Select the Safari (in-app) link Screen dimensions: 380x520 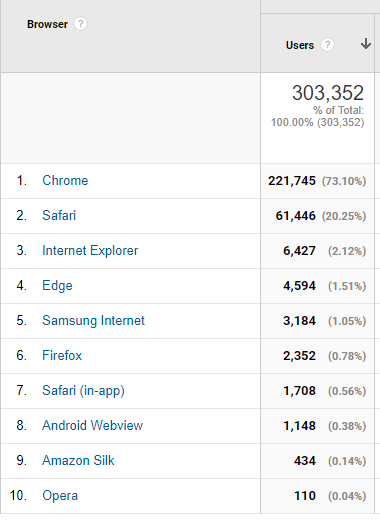[x=83, y=391]
